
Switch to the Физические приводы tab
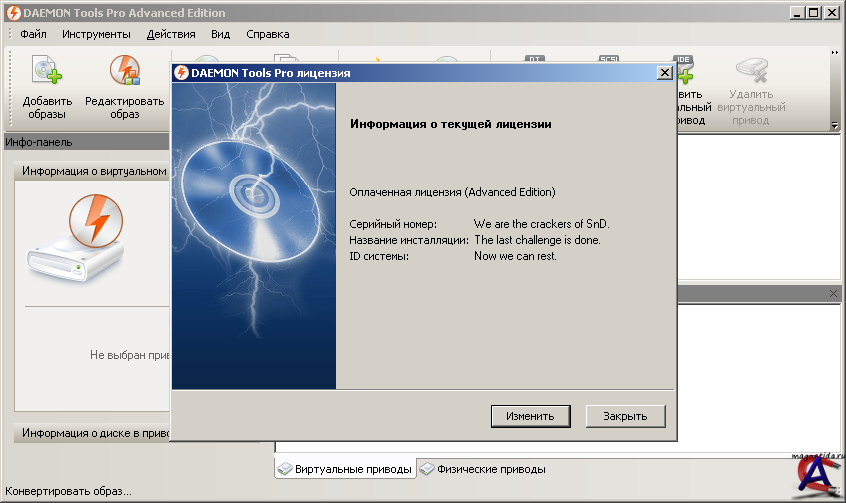pyautogui.click(x=483, y=469)
